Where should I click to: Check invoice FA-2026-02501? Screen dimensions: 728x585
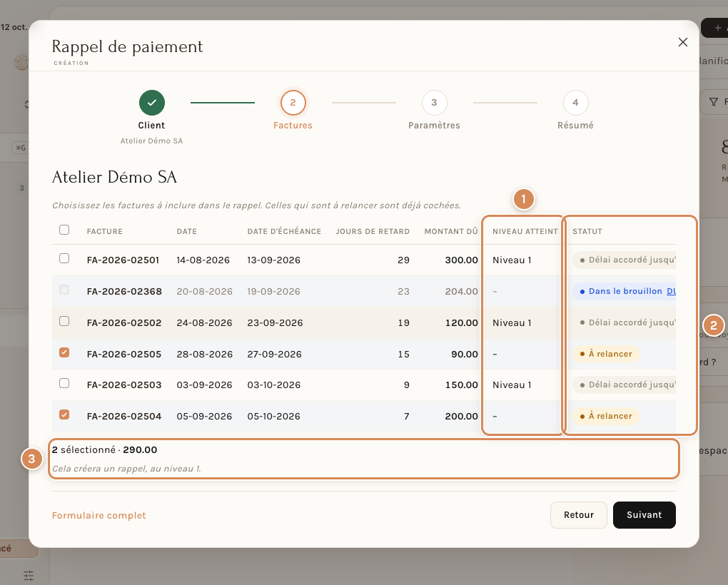[x=64, y=258]
